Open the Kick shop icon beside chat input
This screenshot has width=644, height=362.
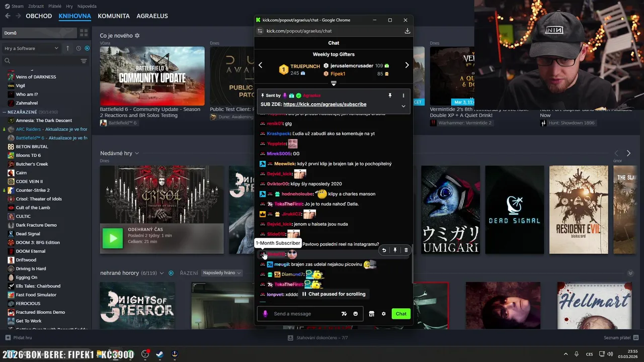click(x=371, y=314)
